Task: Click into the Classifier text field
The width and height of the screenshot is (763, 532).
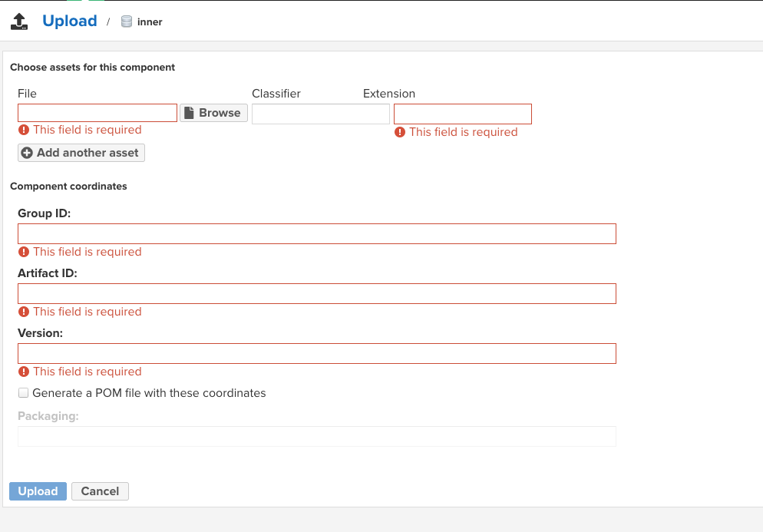Action: point(320,114)
